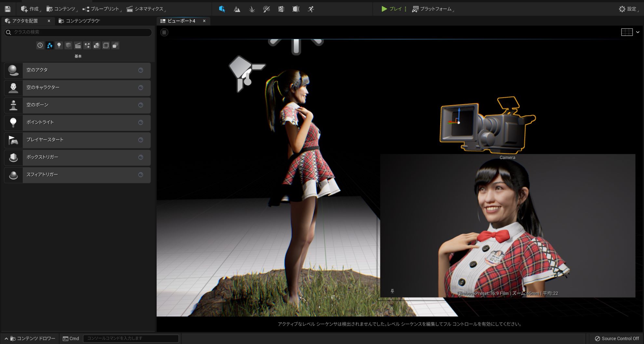The image size is (644, 344).
Task: Click the Save floppy disk icon
Action: click(x=7, y=9)
